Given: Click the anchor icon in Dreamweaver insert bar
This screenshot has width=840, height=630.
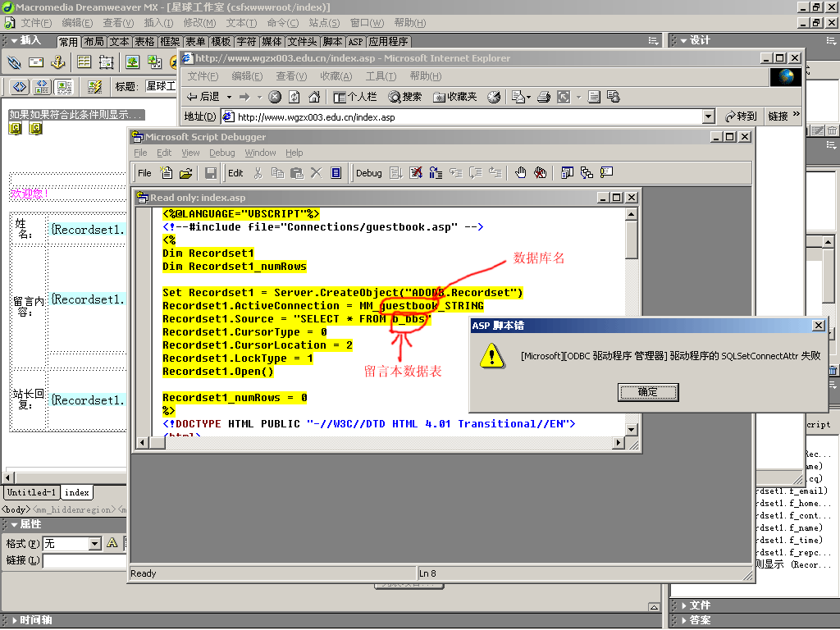Looking at the screenshot, I should (57, 62).
